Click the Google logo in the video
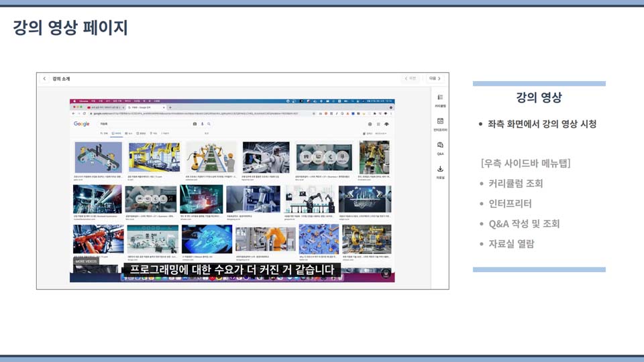 82,124
